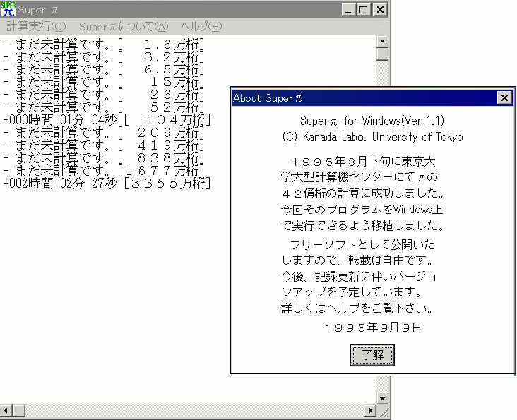Select the 104万桁 result with 01分 04秒
This screenshot has width=517, height=420.
tap(107, 120)
